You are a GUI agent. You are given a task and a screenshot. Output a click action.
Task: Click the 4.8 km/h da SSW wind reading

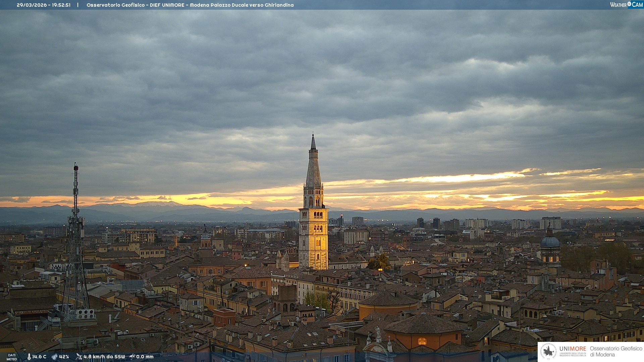coord(104,357)
